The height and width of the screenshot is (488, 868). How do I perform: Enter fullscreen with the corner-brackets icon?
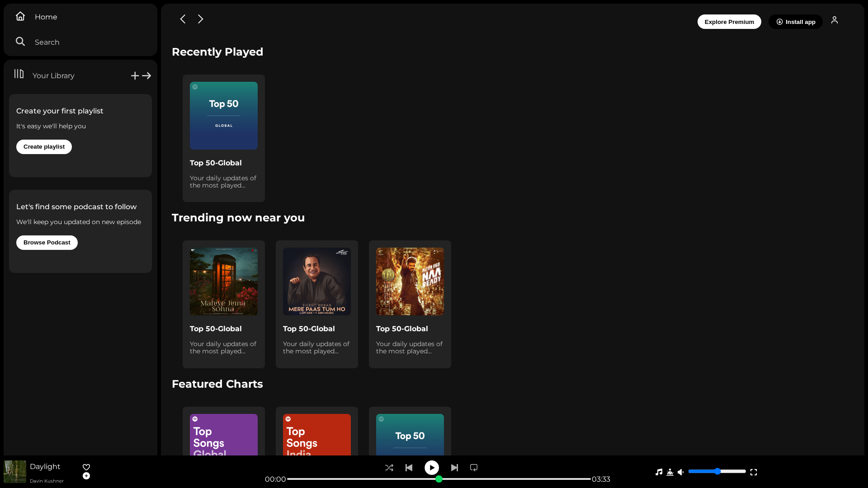click(754, 472)
